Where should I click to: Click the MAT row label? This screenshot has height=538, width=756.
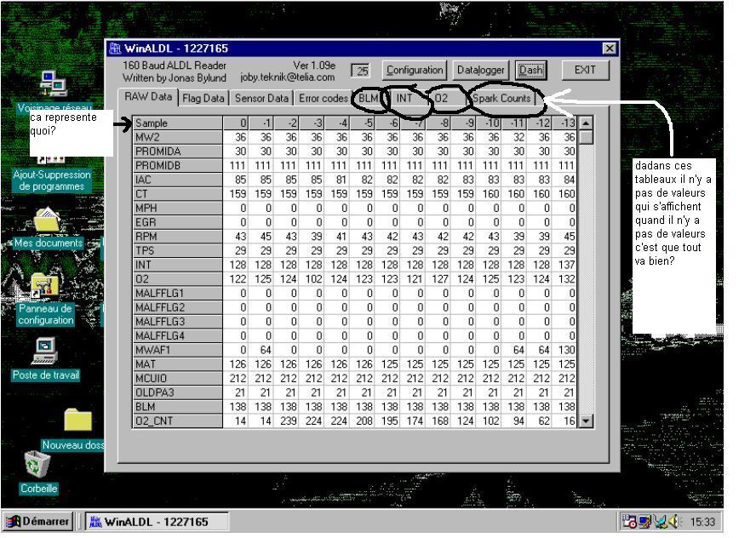point(177,364)
